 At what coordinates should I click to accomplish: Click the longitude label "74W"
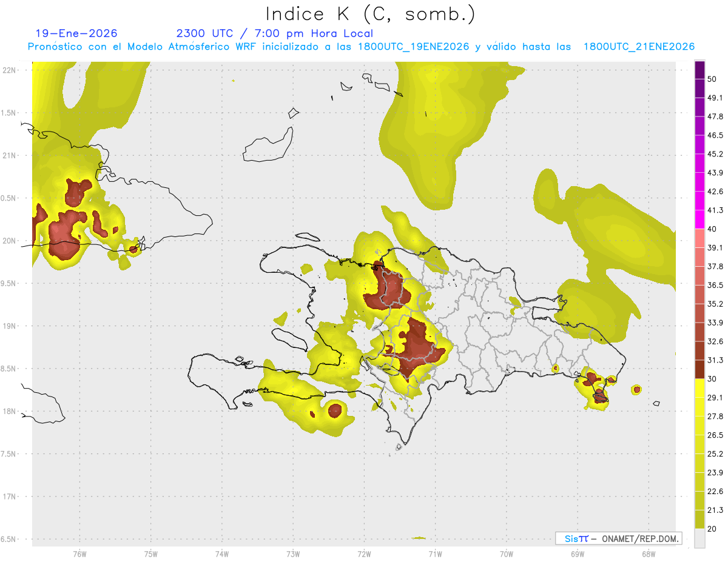tap(221, 554)
